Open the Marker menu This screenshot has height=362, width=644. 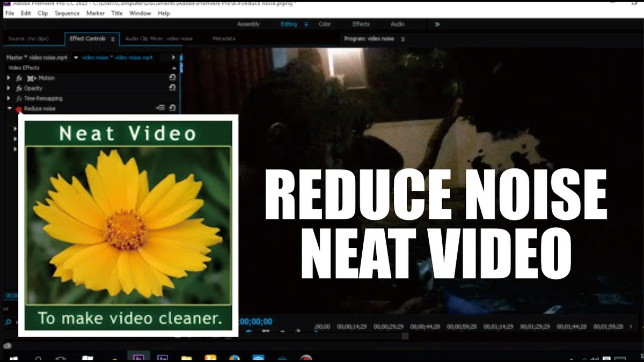(x=96, y=13)
